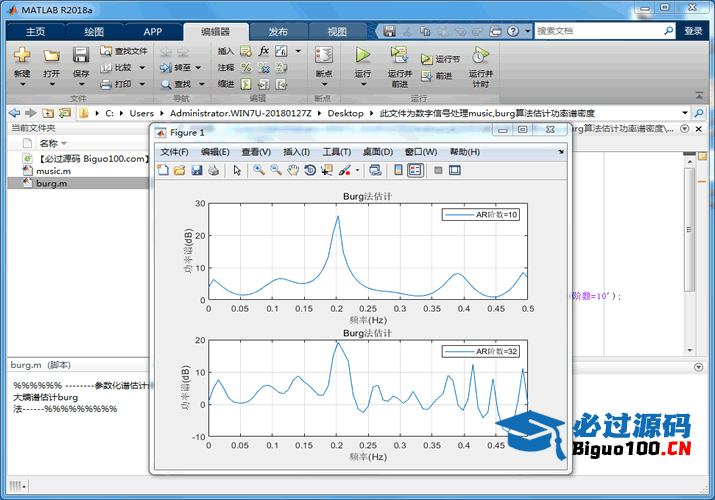Click the Edit Plot arrow tool
This screenshot has width=715, height=500.
pos(237,170)
